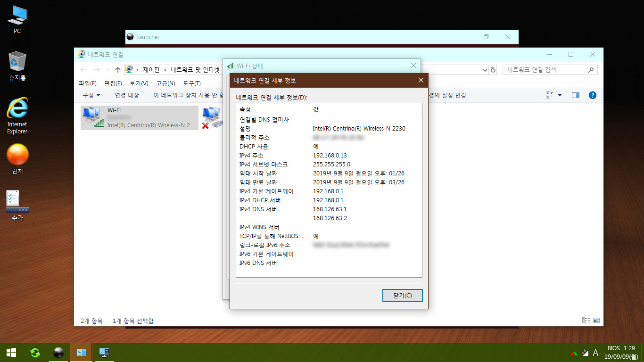Close the Wi-Fi 상태 window

(413, 66)
